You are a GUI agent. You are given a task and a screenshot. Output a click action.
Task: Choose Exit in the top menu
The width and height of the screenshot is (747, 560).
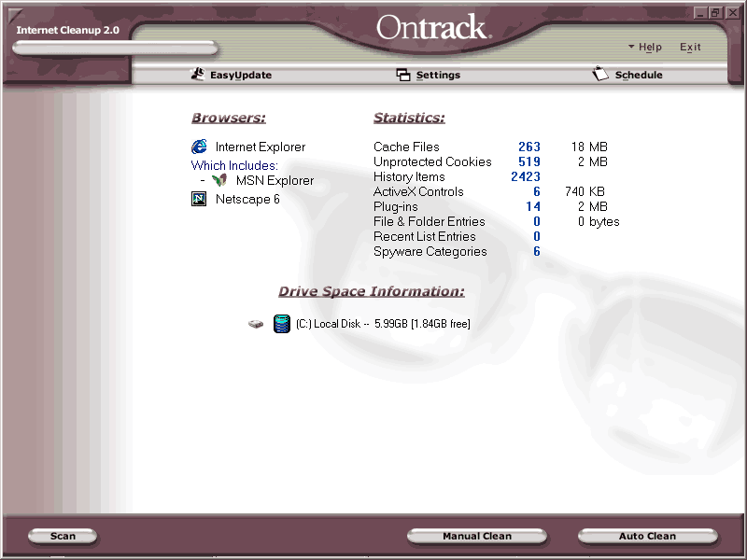pos(690,48)
